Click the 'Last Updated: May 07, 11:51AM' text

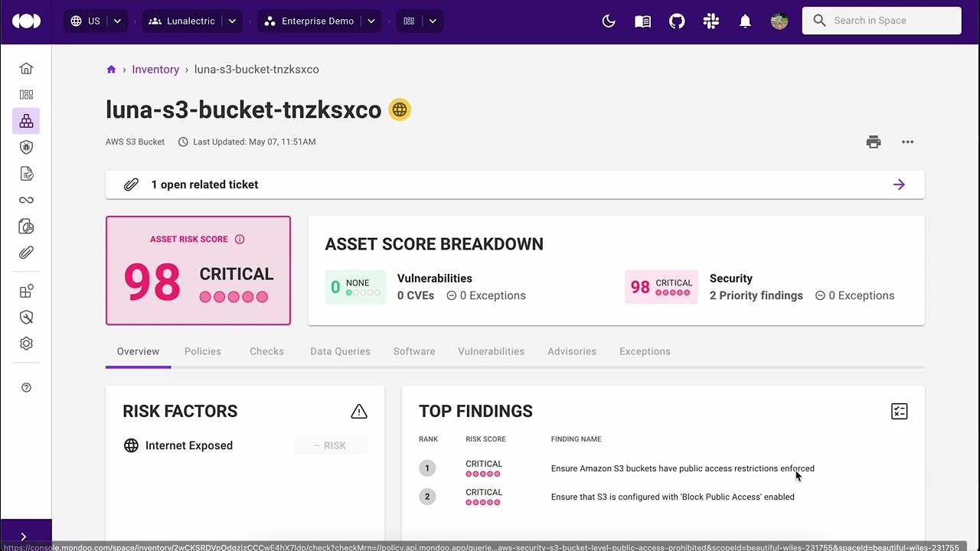(254, 142)
